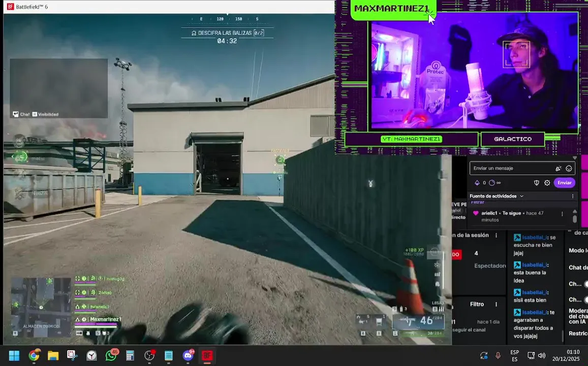Open options for ariellc1 follow event
Image resolution: width=588 pixels, height=366 pixels.
point(562,213)
